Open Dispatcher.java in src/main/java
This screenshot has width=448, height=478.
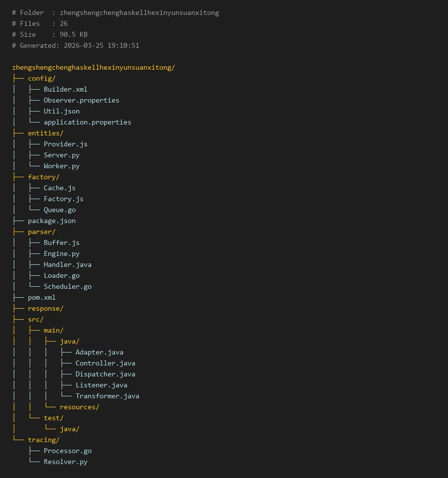(x=105, y=374)
